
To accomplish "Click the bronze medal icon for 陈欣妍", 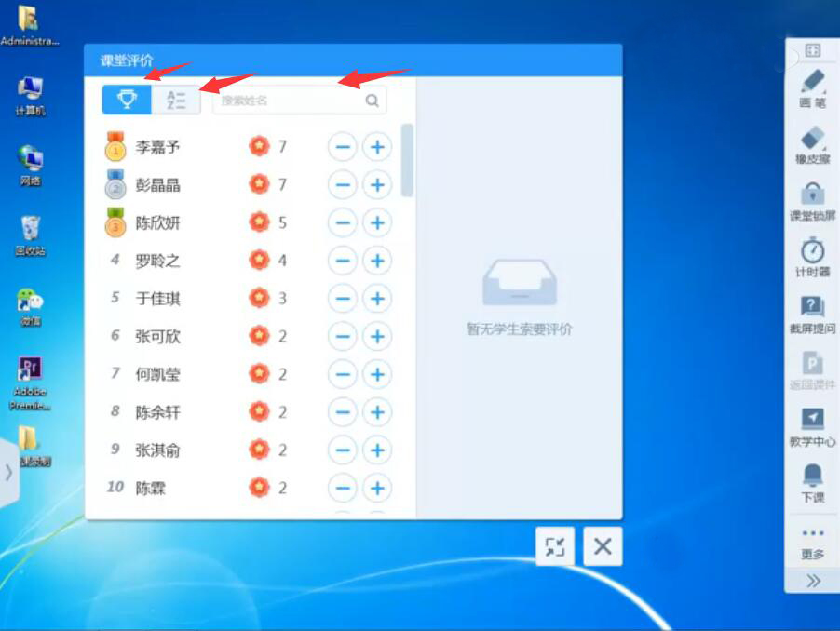I will (115, 222).
